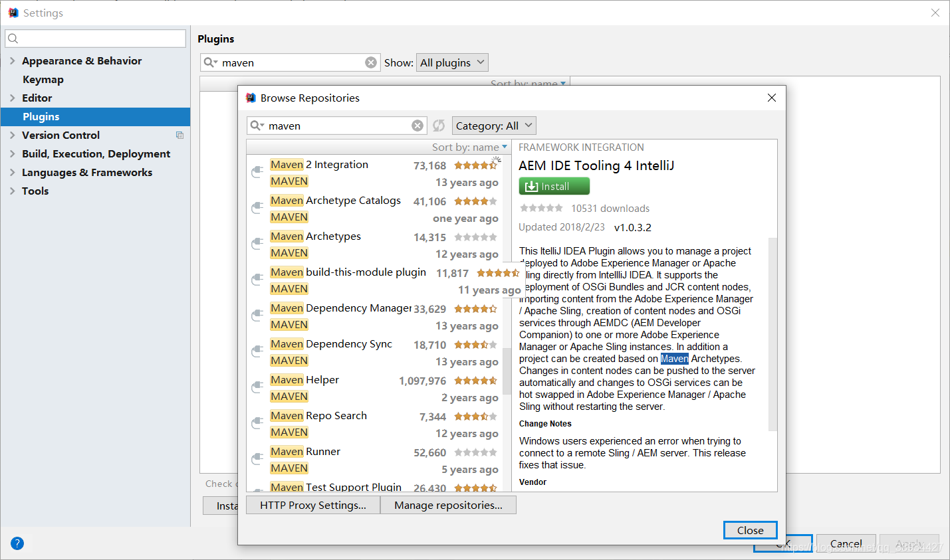Click the Manage repositories button

[448, 505]
